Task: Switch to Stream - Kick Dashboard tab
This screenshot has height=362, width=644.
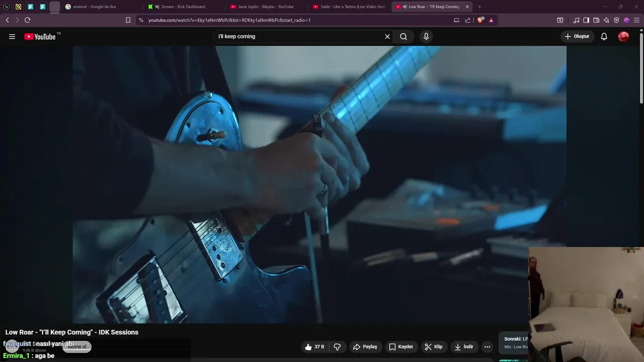Action: pyautogui.click(x=185, y=7)
